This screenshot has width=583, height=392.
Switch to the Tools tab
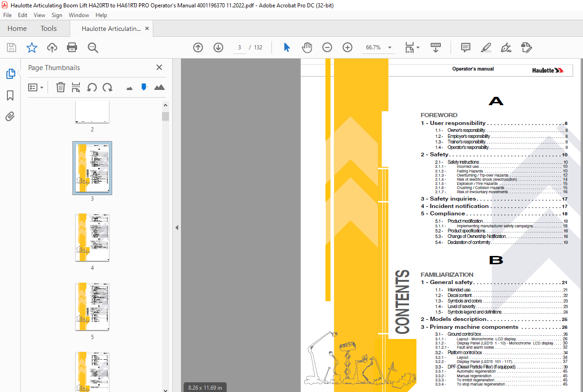(x=48, y=29)
